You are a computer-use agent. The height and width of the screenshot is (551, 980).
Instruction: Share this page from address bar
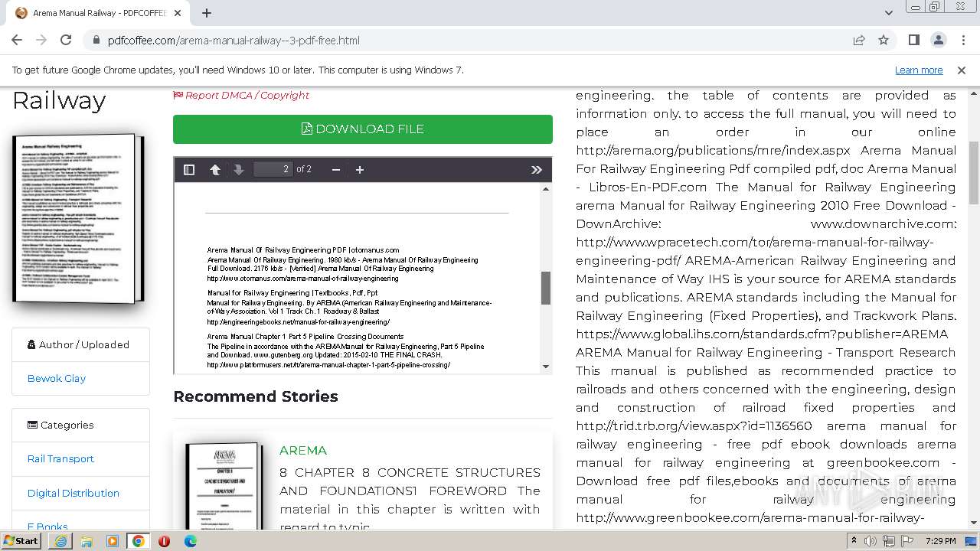tap(859, 40)
